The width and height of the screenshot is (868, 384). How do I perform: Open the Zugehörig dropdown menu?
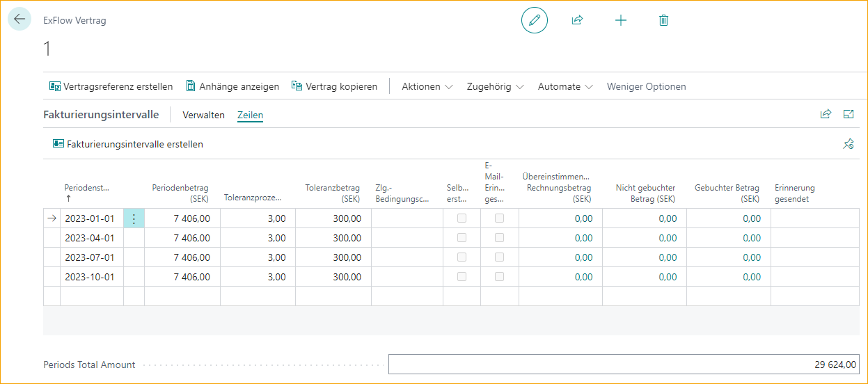pyautogui.click(x=496, y=87)
